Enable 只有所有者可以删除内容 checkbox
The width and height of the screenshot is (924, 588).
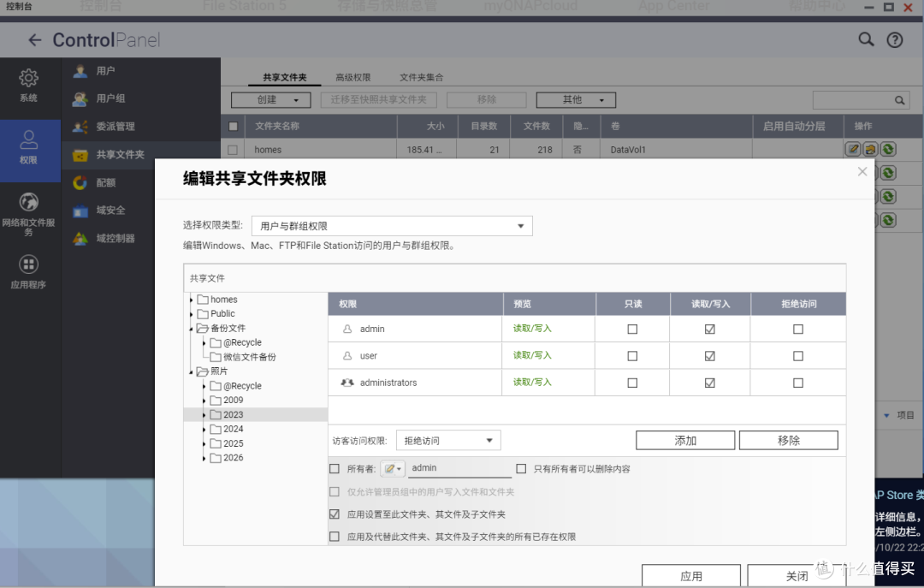[521, 469]
